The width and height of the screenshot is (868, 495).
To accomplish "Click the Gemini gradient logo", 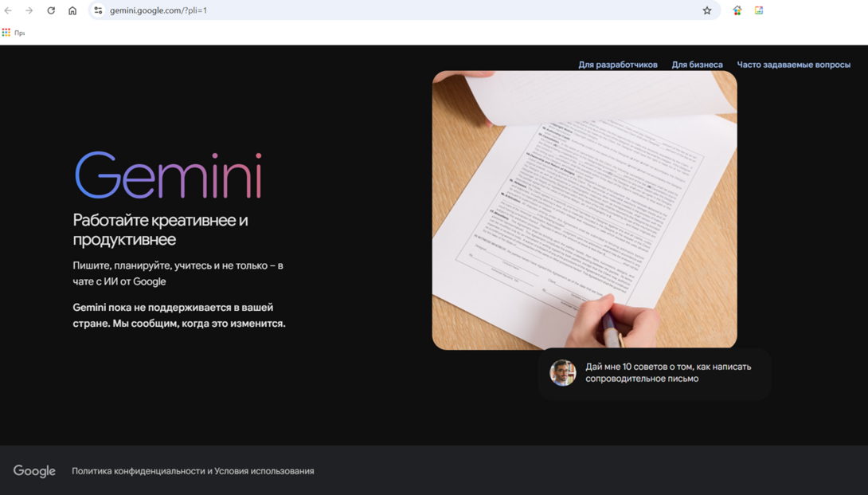I will [168, 175].
